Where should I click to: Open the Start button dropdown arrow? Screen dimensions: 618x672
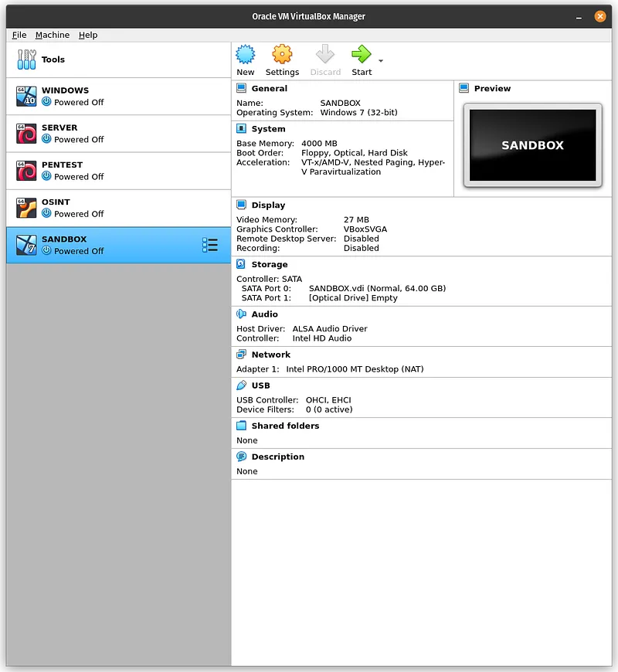pos(381,61)
